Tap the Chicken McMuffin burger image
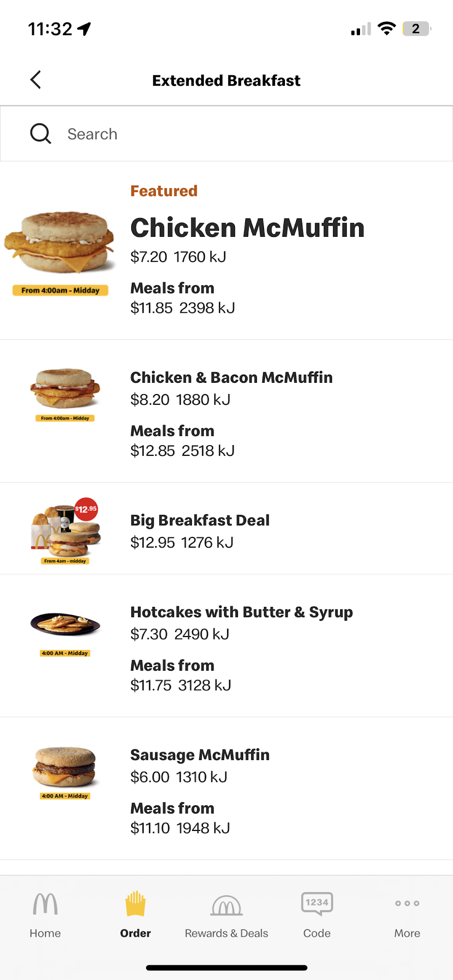This screenshot has height=980, width=453. coord(60,242)
